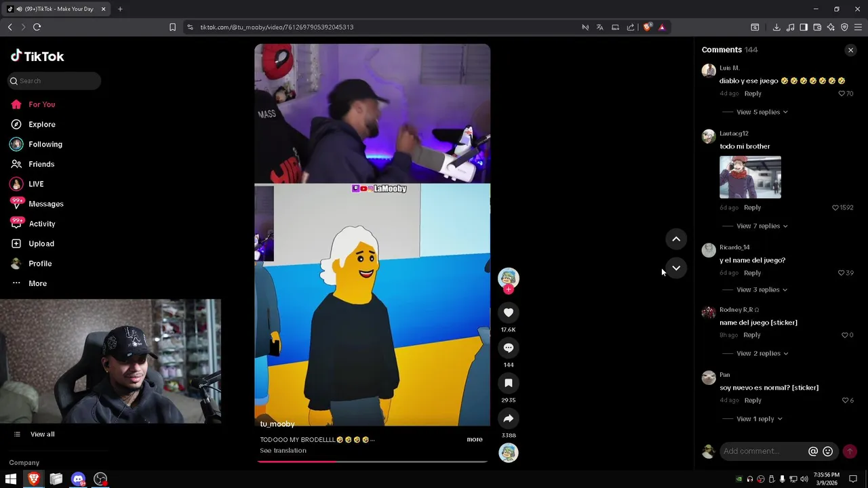This screenshot has width=868, height=488.
Task: Expand View 3 replies
Action: (x=762, y=289)
